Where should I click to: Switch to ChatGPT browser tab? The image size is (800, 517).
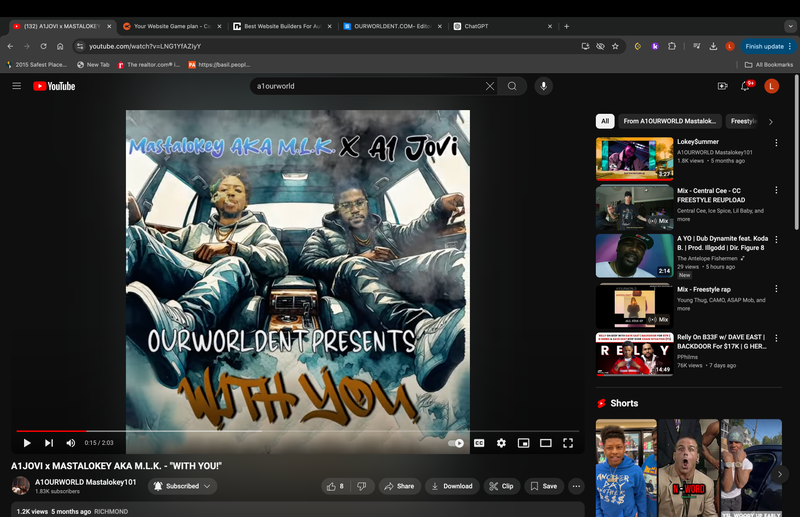502,26
